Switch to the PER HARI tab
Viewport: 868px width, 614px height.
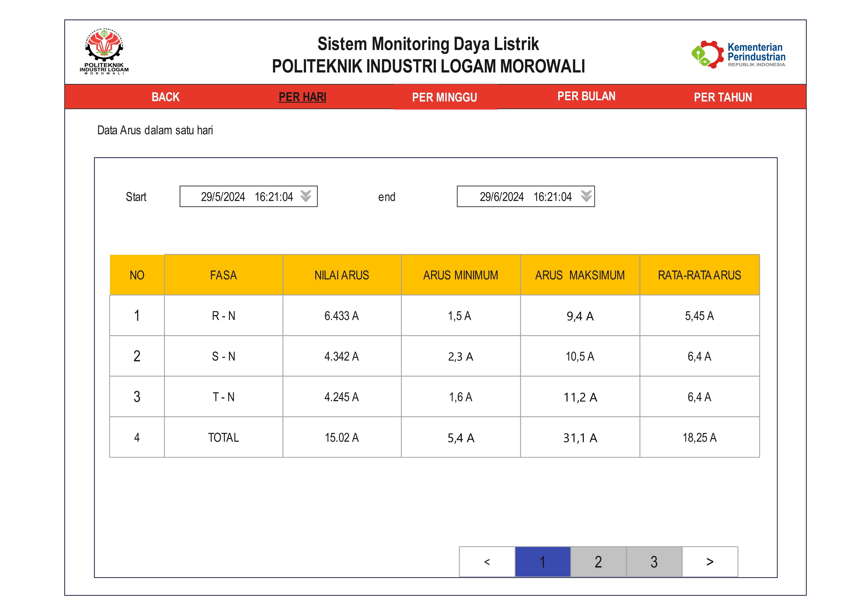pyautogui.click(x=302, y=97)
